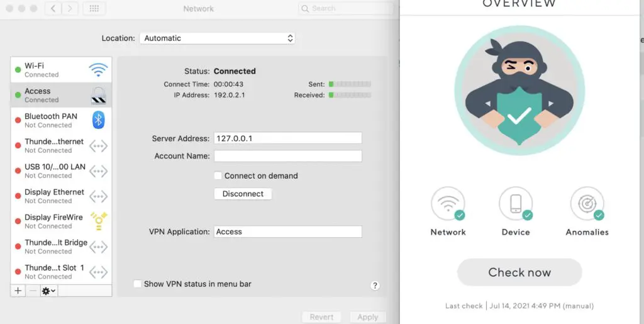Click the Anomalies check icon in Overview
644x324 pixels.
pyautogui.click(x=587, y=204)
